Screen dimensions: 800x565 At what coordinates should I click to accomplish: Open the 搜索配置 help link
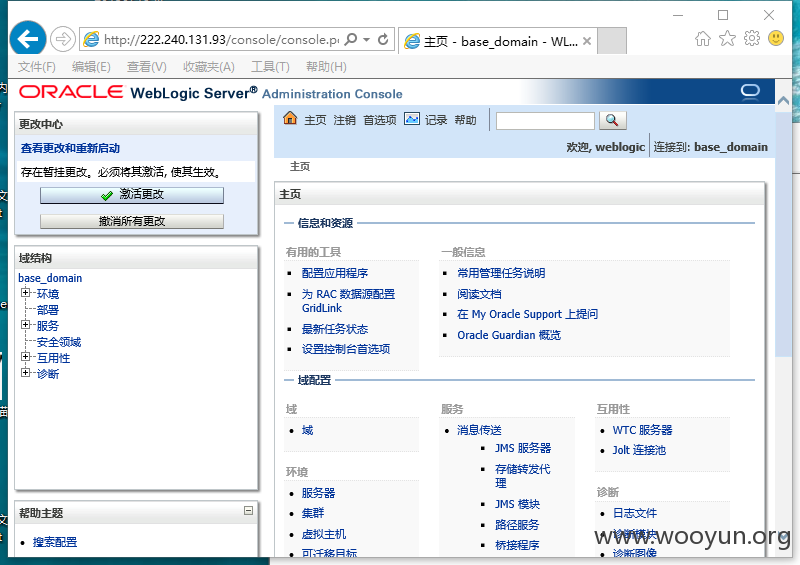pos(55,542)
